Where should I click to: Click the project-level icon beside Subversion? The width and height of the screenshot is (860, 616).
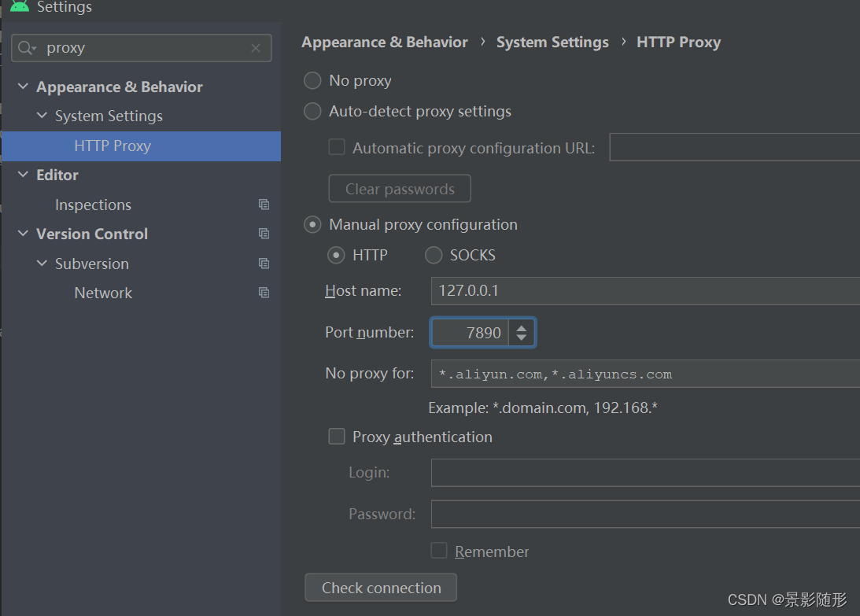[x=264, y=264]
